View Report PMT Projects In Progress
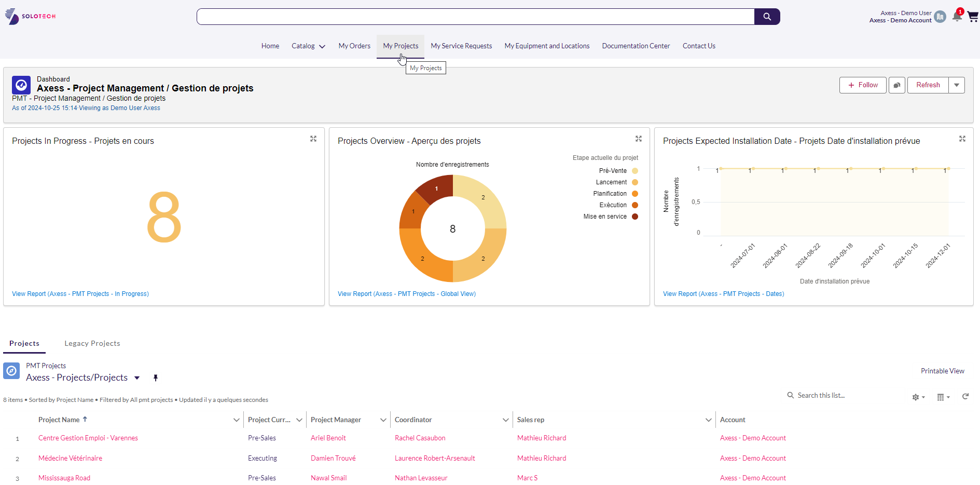The image size is (980, 485). [x=80, y=294]
